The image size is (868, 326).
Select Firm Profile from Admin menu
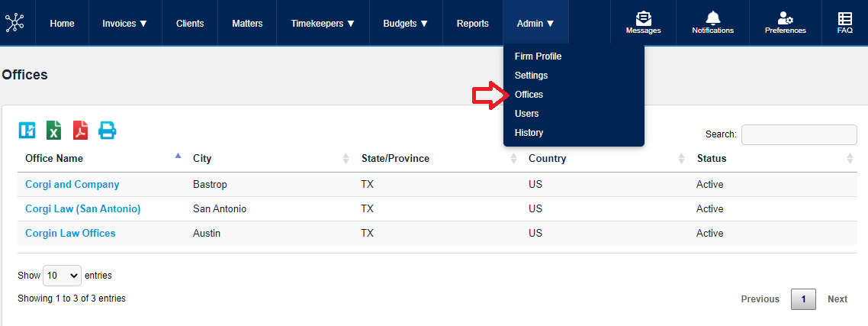tap(538, 56)
